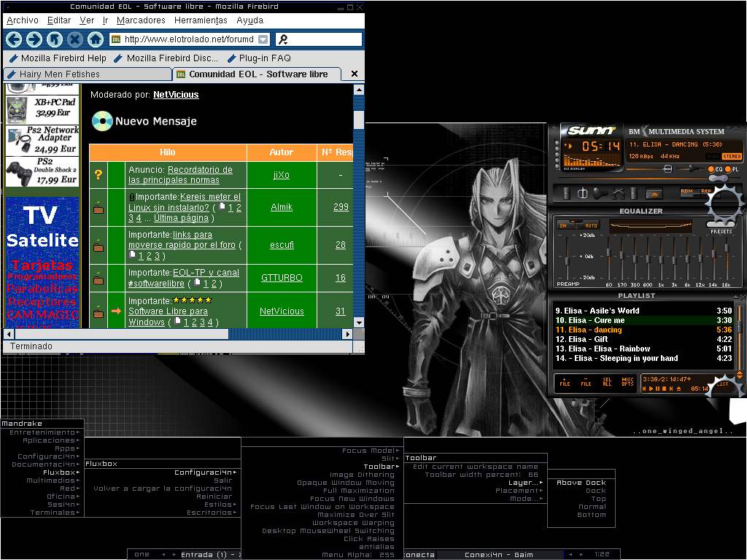Toggle the RDM shuffle button in player
The width and height of the screenshot is (747, 560).
point(686,192)
